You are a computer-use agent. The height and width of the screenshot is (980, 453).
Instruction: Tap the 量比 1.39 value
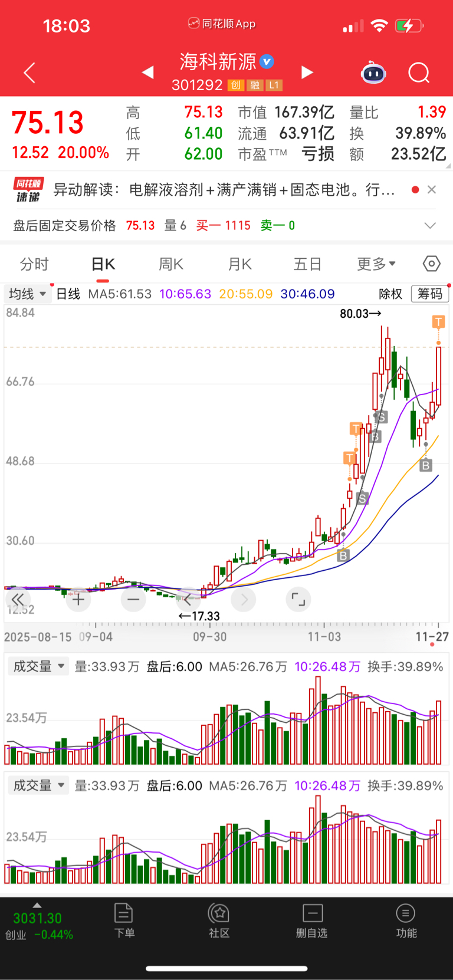pos(432,112)
